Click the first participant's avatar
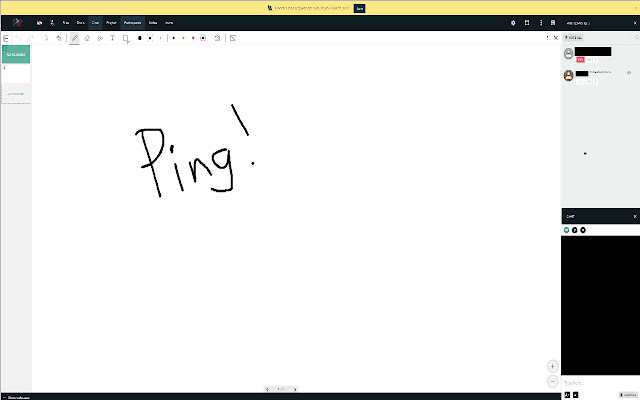 (569, 53)
